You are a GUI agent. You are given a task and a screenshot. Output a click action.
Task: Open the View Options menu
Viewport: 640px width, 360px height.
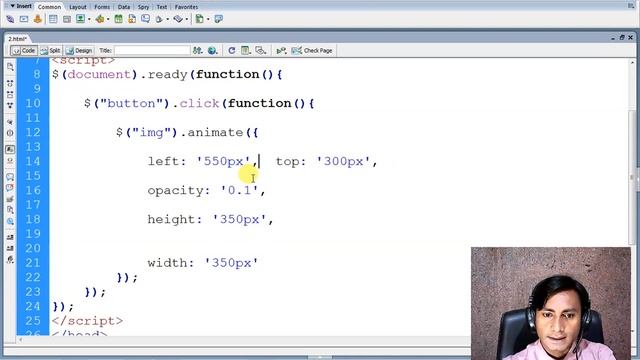246,51
